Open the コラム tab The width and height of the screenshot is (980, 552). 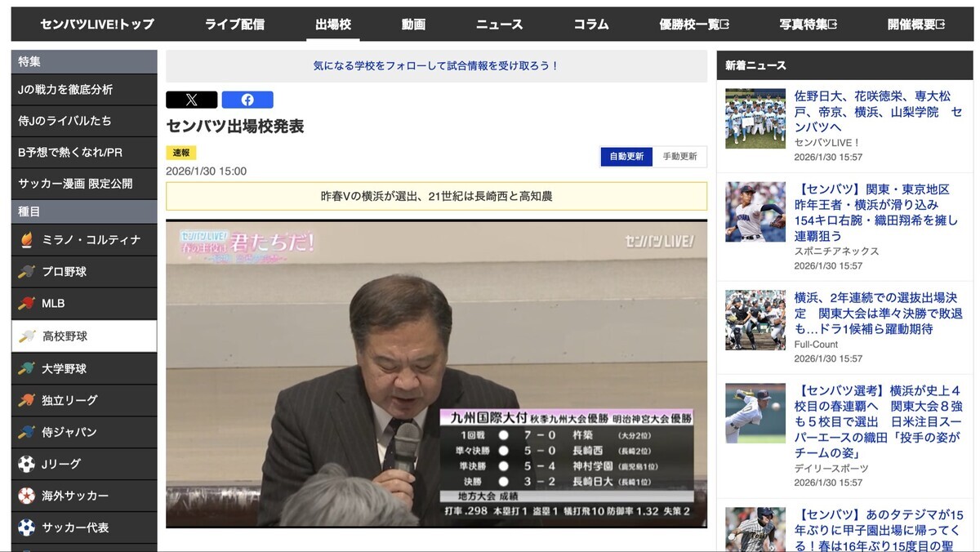pyautogui.click(x=591, y=24)
